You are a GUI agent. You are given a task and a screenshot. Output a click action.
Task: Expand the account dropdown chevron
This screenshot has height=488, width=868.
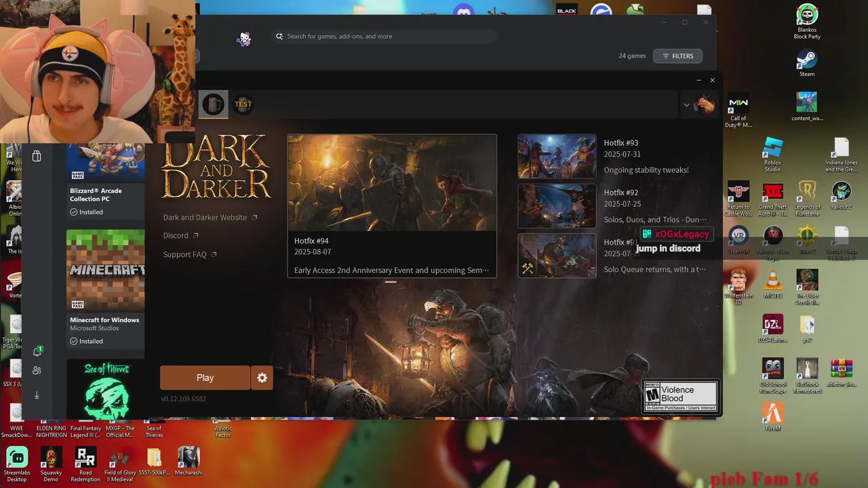[x=686, y=105]
